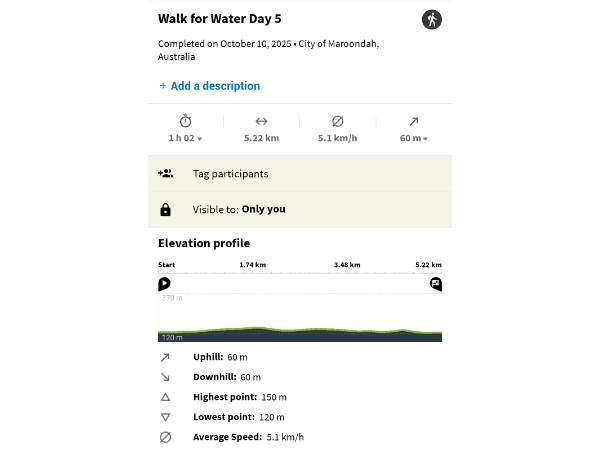Image resolution: width=600 pixels, height=450 pixels.
Task: Click the distance double-arrow icon
Action: [x=261, y=121]
